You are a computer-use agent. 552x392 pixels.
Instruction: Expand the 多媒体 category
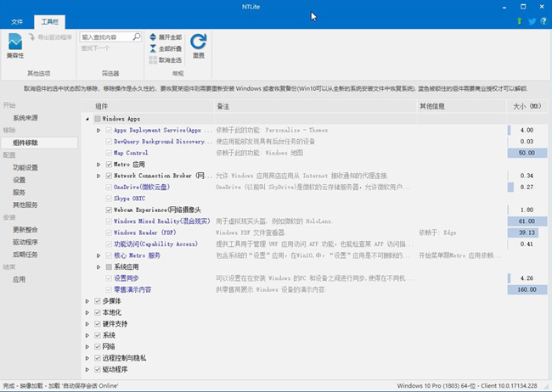[87, 301]
